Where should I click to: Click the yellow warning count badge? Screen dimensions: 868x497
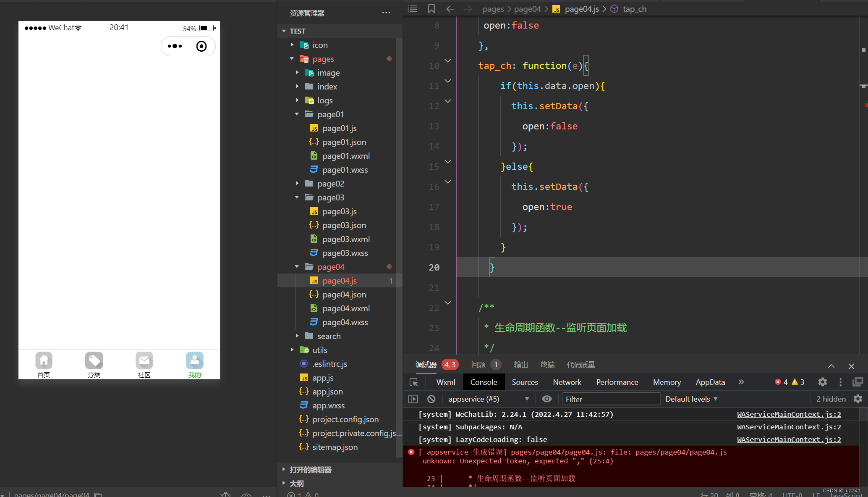point(798,382)
